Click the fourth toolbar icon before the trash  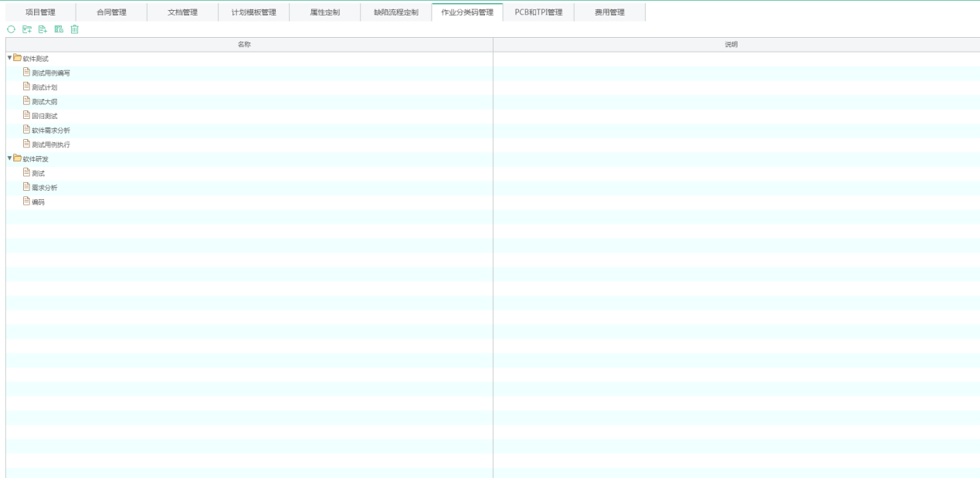(x=59, y=29)
